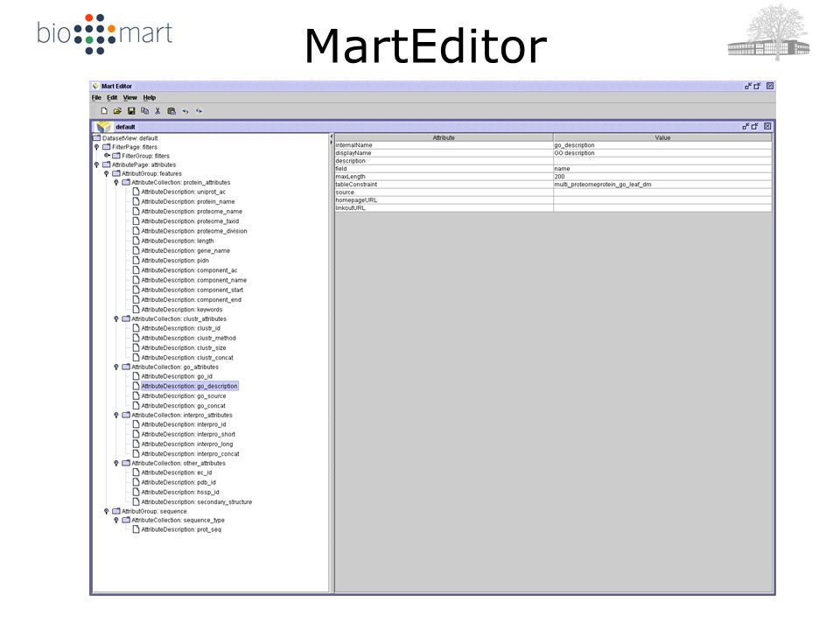Collapse the AttributGroup: sequence node

[106, 511]
